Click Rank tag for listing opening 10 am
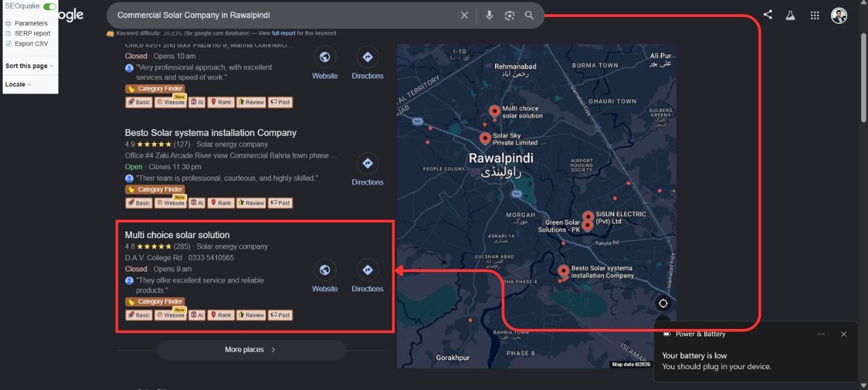The height and width of the screenshot is (390, 868). point(221,102)
